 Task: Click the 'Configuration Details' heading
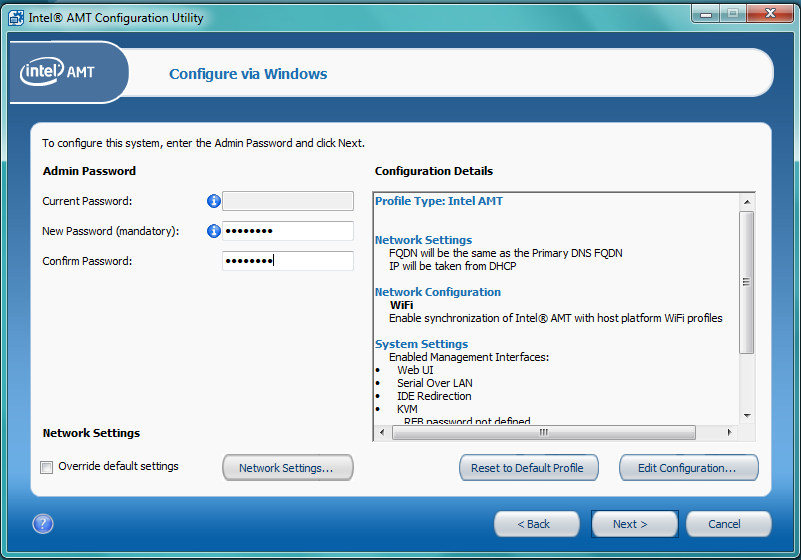434,171
